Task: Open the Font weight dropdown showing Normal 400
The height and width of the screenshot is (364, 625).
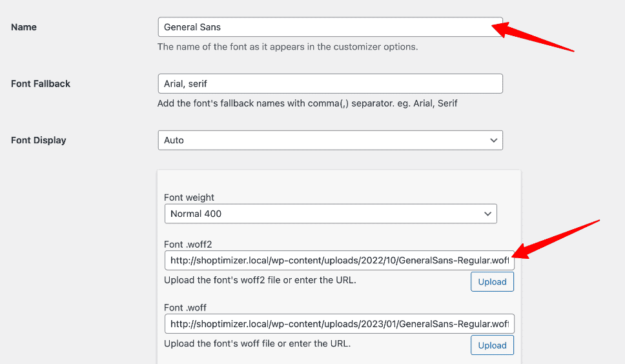Action: [331, 214]
